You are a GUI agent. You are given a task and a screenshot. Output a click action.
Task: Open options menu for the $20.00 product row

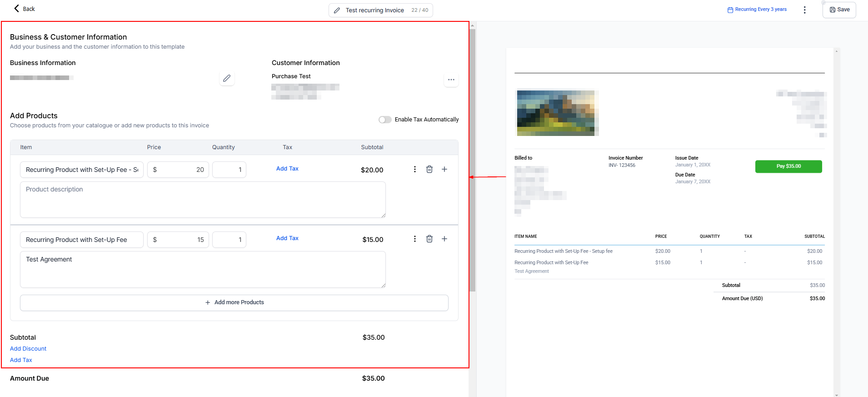pos(414,169)
